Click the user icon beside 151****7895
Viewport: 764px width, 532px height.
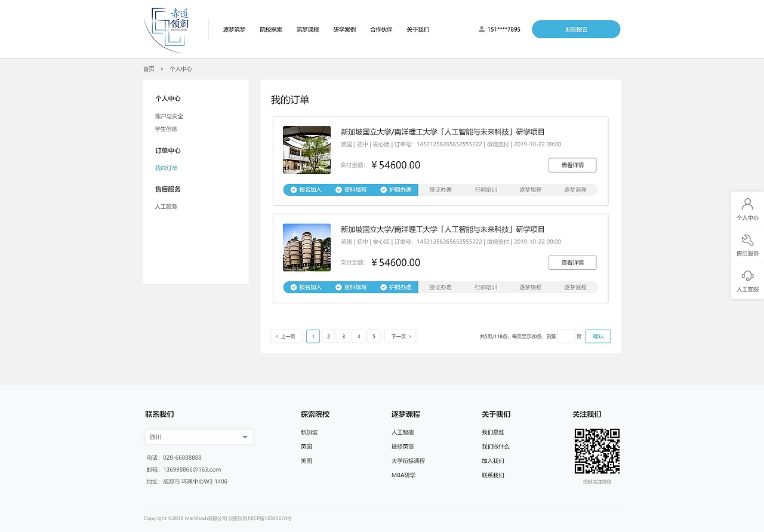pos(481,29)
